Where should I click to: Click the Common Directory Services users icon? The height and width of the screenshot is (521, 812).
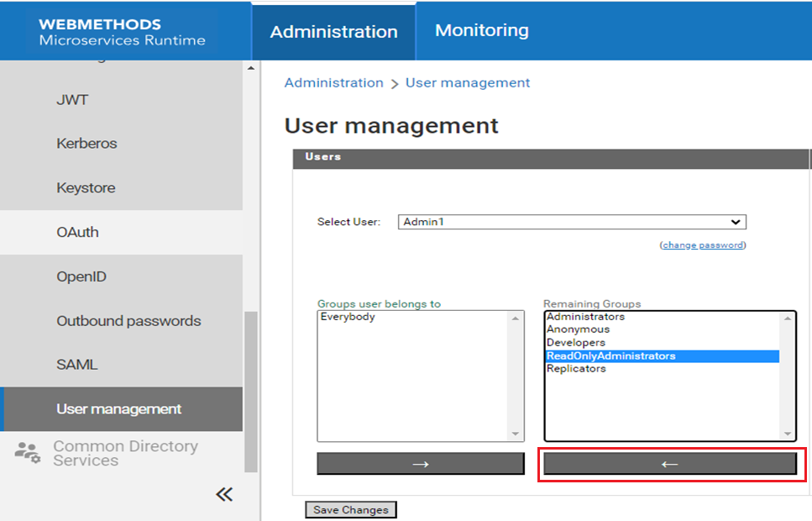(27, 452)
